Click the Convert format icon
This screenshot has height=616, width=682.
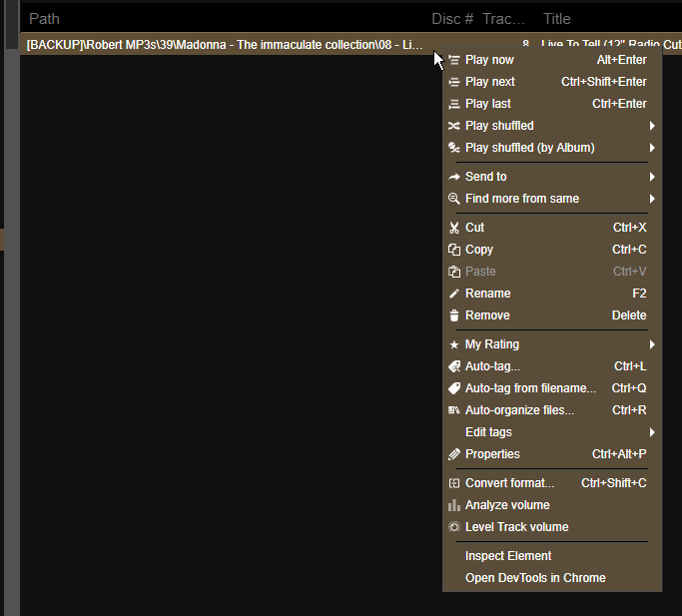[x=454, y=483]
